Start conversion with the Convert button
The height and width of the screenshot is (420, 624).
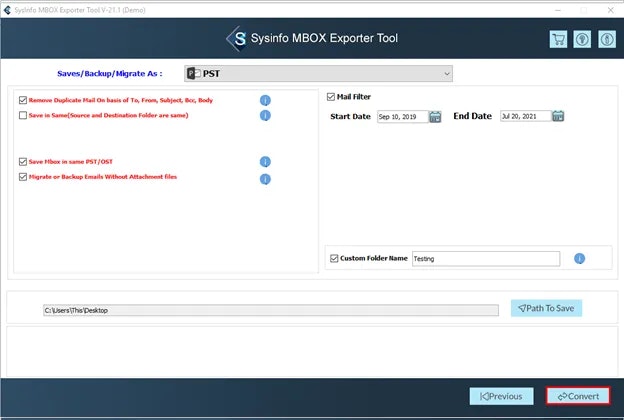coord(578,396)
